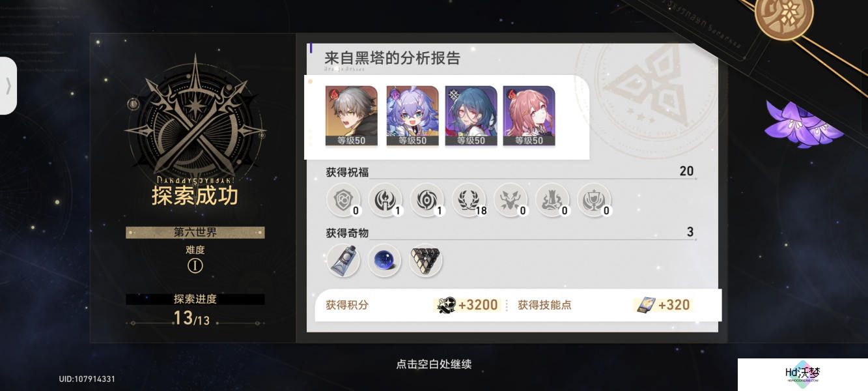Expand the left edge side panel arrow

[8, 86]
